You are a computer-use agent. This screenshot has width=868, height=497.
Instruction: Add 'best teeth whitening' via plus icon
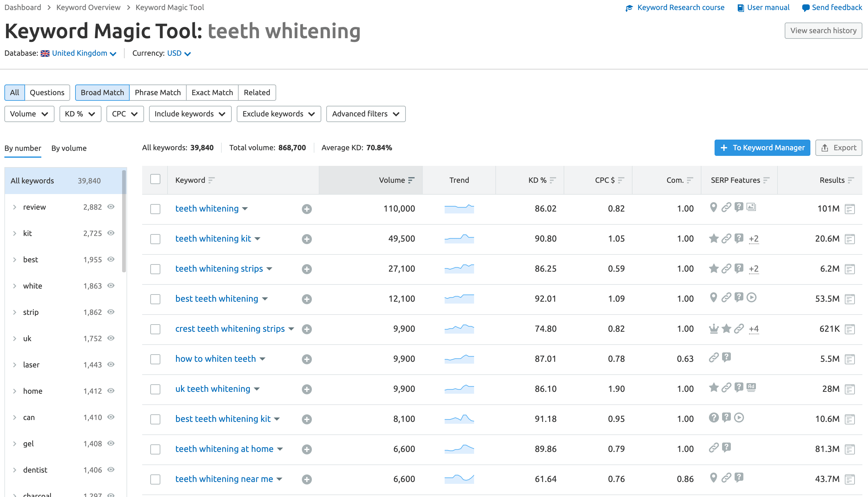[x=307, y=299]
